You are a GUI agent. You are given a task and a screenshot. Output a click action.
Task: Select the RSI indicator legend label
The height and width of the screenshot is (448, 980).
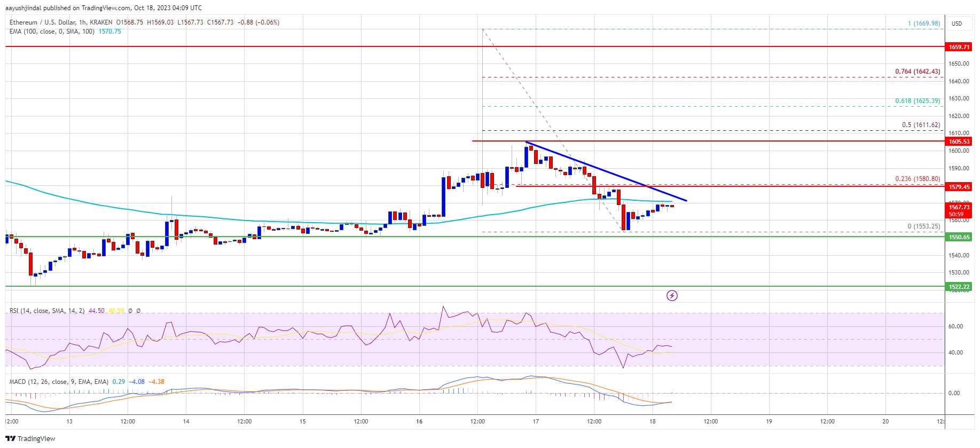[x=47, y=311]
